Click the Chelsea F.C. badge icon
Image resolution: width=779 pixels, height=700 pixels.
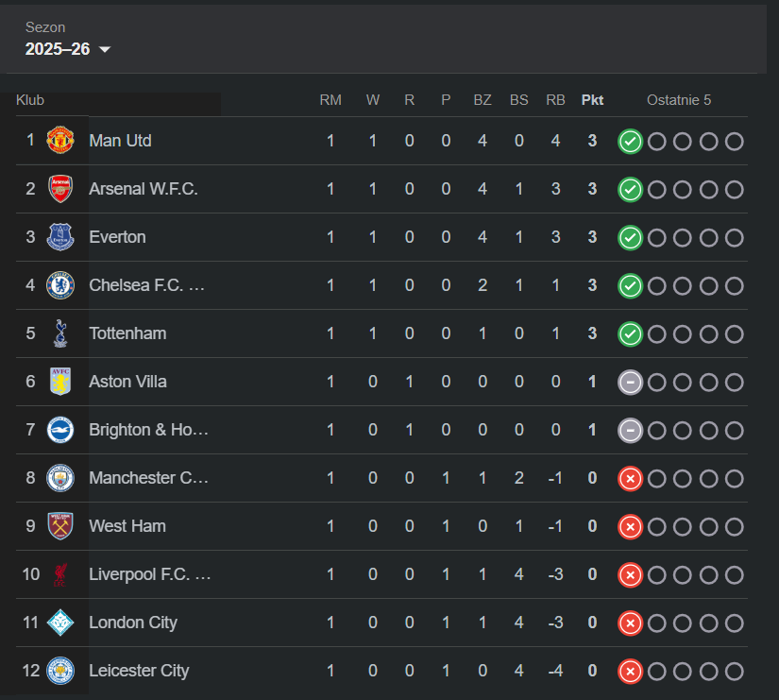(60, 285)
